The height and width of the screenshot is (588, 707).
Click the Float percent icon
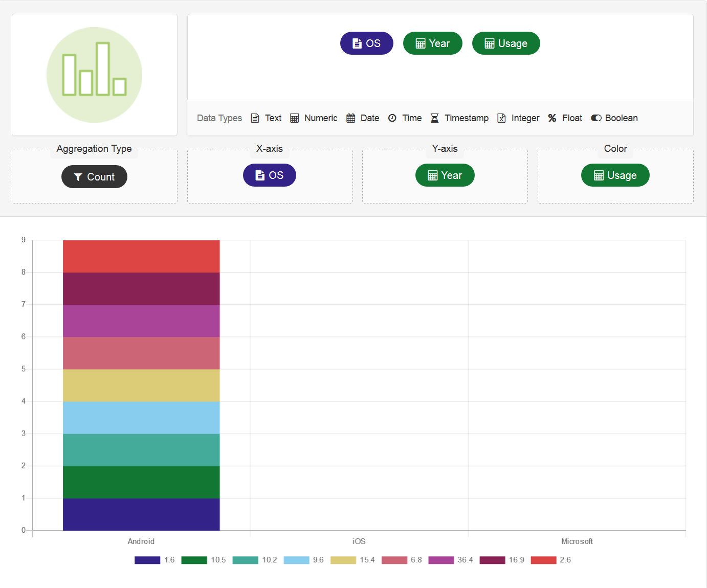point(552,118)
